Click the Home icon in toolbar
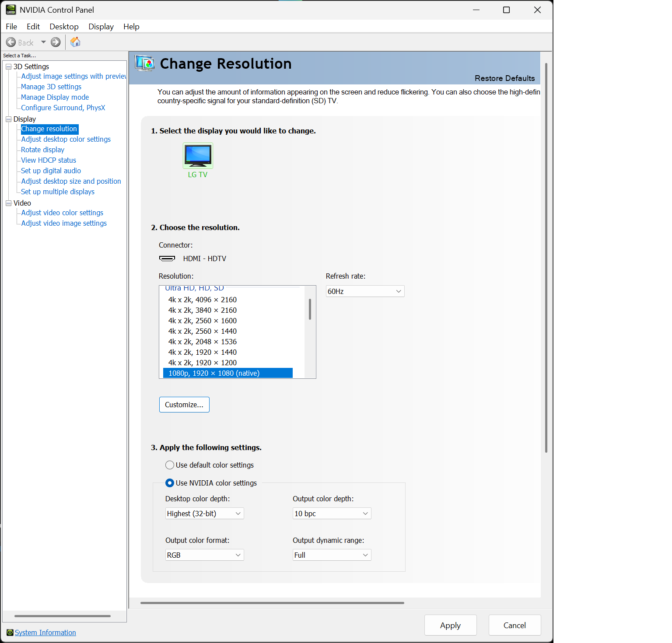The width and height of the screenshot is (672, 643). [75, 42]
